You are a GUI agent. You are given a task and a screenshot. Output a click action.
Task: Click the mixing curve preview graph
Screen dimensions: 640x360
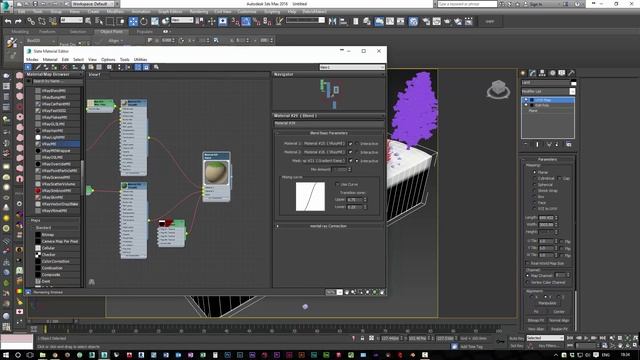point(310,197)
